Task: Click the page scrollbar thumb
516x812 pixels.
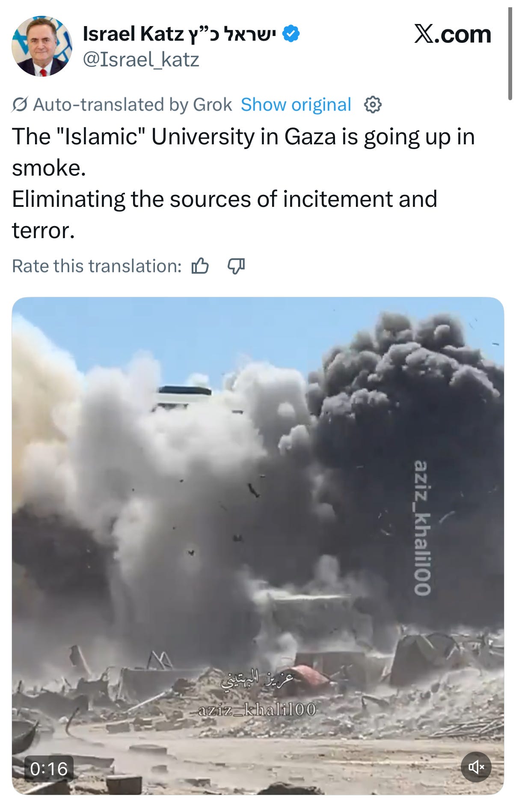Action: pos(510,54)
